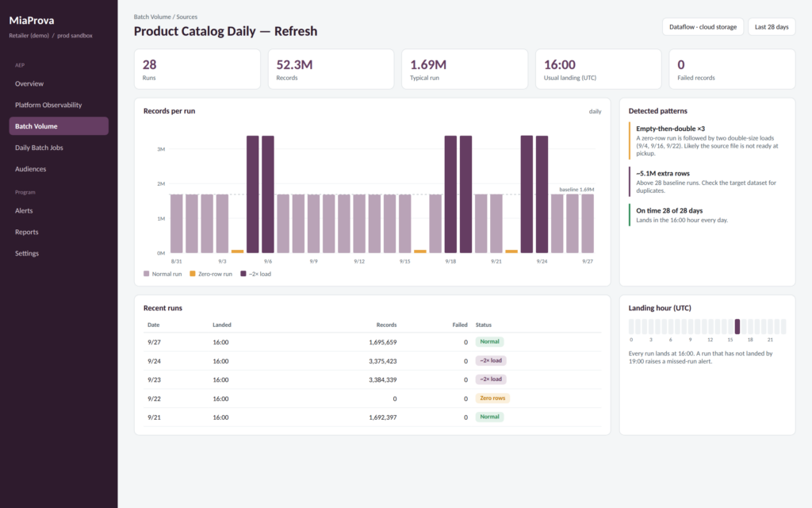
Task: Open Daily Batch Jobs
Action: click(x=59, y=147)
